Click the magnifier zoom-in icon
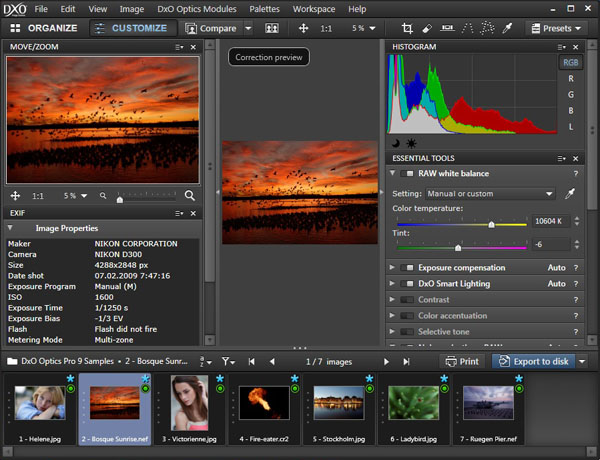The height and width of the screenshot is (460, 600). click(x=190, y=196)
